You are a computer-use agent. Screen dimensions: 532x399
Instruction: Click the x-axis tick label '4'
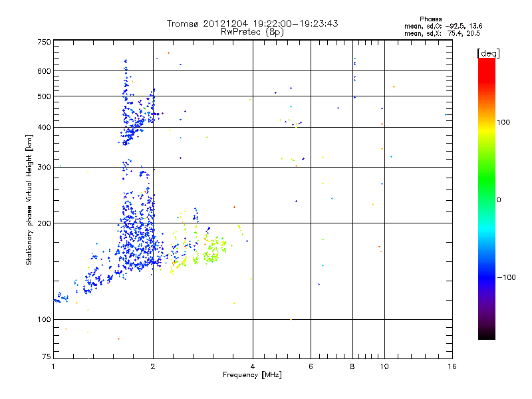pos(253,366)
